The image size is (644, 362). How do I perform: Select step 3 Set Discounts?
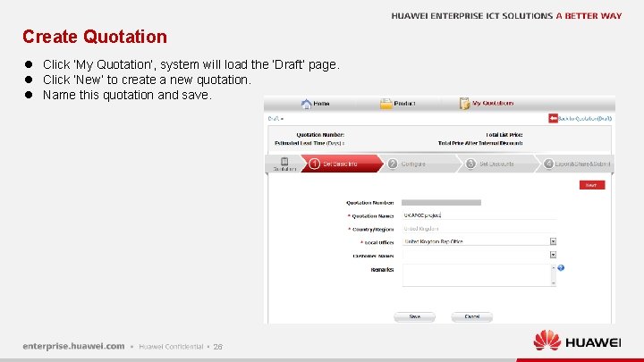(496, 164)
